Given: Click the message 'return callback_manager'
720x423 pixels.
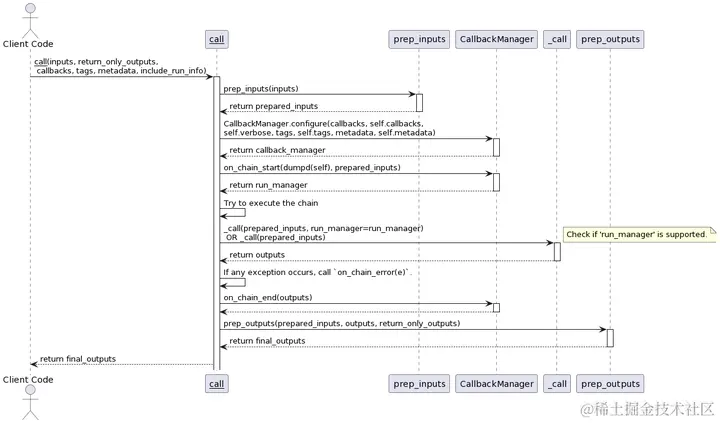Looking at the screenshot, I should [x=277, y=150].
